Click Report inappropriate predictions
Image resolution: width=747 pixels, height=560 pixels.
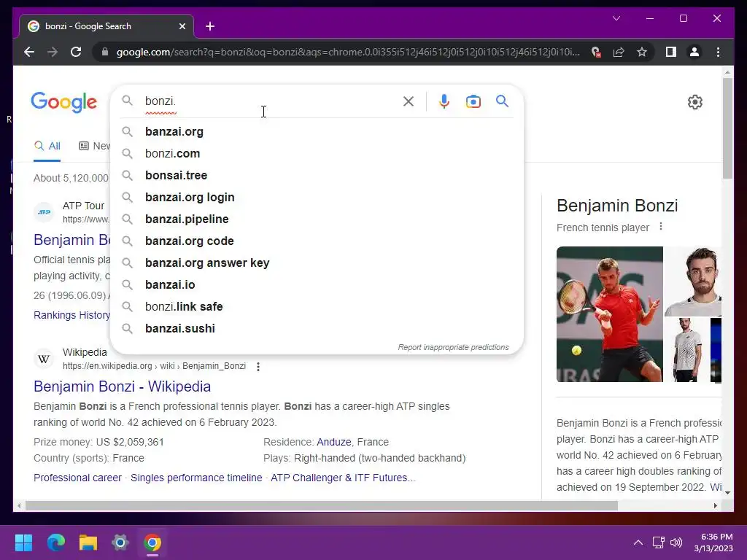coord(453,347)
